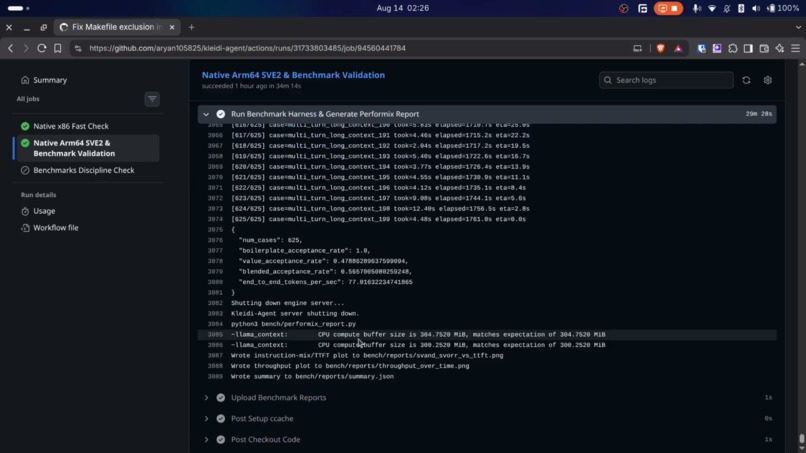Select the Benchmarks Discipline Check job

coord(86,170)
